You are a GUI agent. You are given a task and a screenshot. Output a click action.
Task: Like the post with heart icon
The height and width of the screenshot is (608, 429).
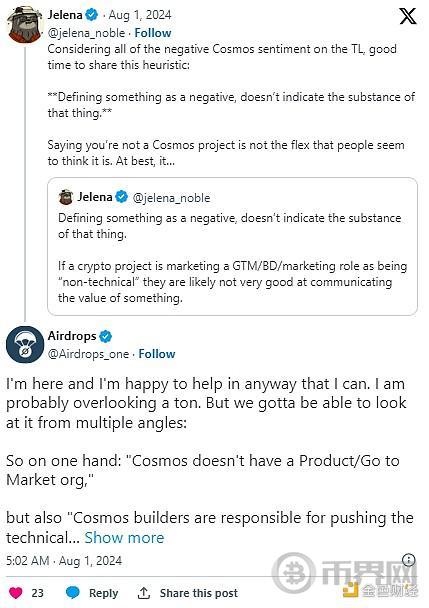[x=16, y=593]
